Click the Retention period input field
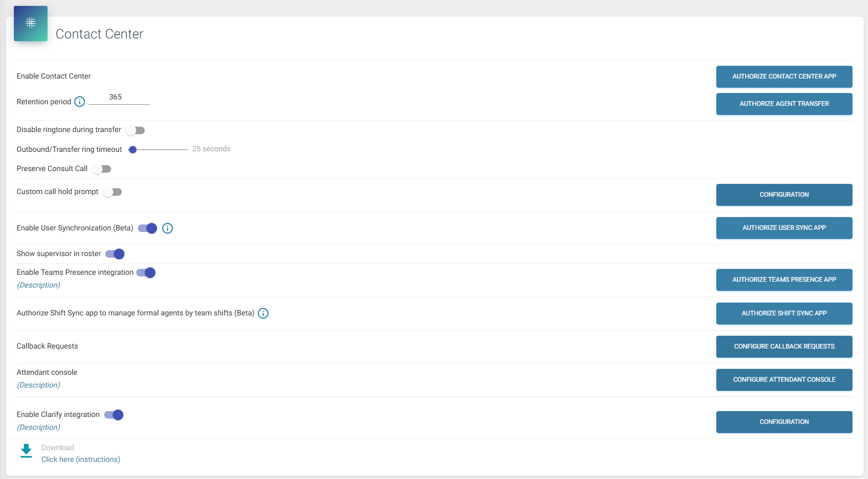This screenshot has height=479, width=868. pos(119,97)
